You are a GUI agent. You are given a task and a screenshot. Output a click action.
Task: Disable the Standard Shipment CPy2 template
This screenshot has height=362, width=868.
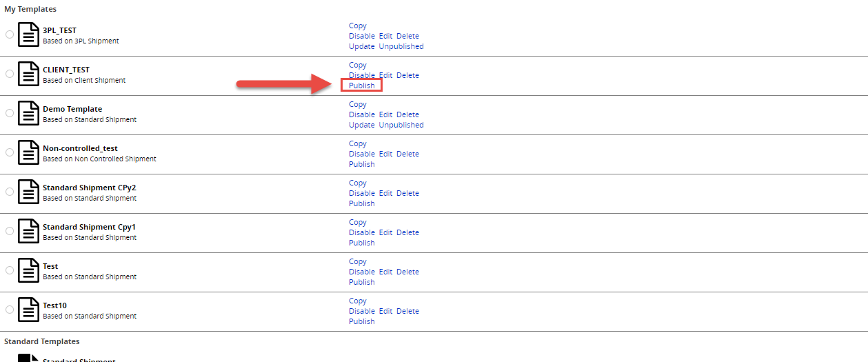coord(362,193)
